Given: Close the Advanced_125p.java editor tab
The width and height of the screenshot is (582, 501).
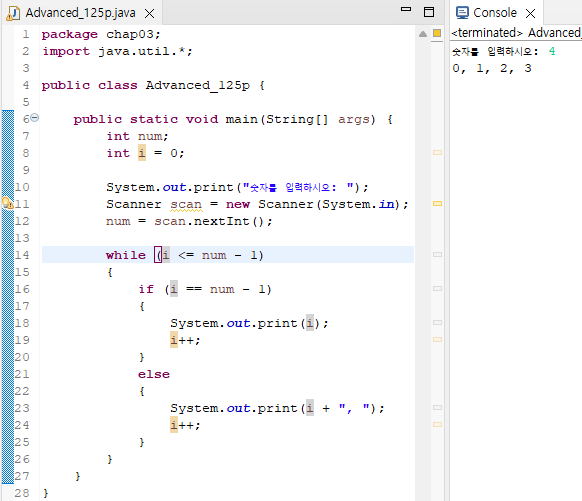Looking at the screenshot, I should [150, 14].
